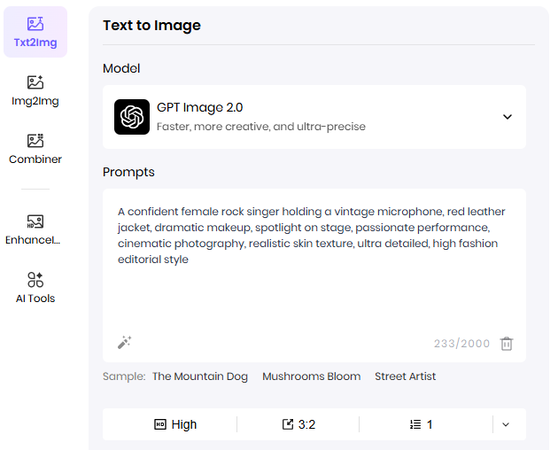Click the HD quality icon
This screenshot has height=450, width=558.
coord(160,424)
